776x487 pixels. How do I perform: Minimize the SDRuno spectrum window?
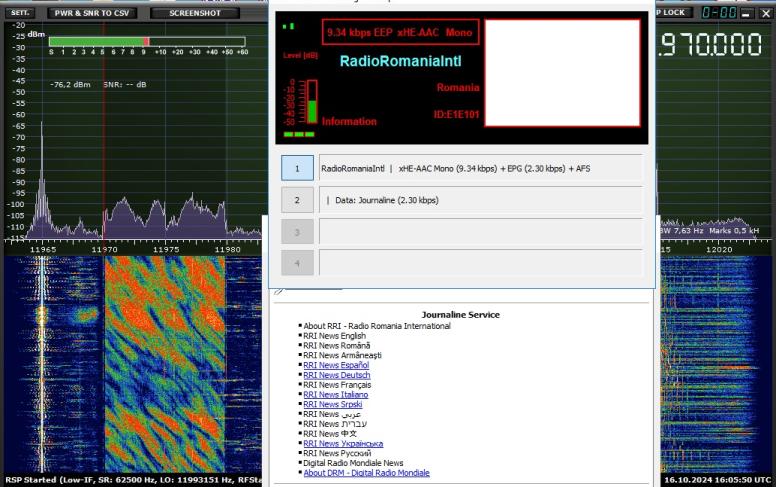[747, 13]
